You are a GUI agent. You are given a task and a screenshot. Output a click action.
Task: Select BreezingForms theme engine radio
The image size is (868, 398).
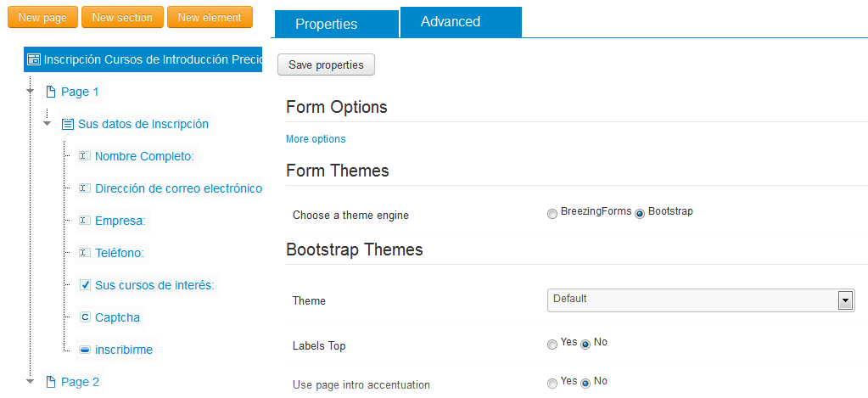coord(552,214)
